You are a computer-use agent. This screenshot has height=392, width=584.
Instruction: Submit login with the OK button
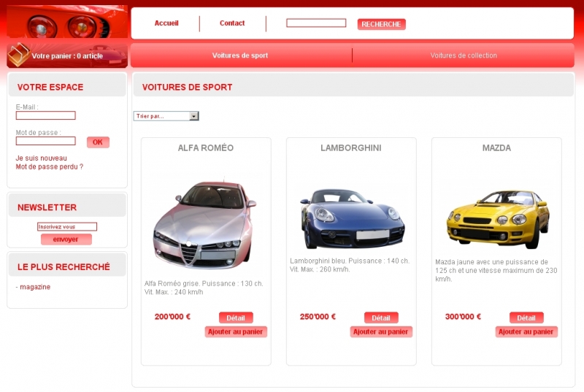[x=98, y=142]
